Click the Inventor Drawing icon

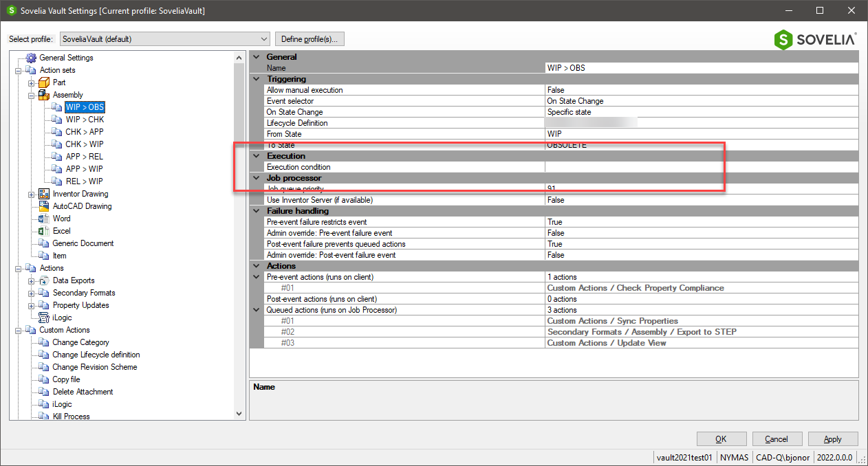point(44,194)
